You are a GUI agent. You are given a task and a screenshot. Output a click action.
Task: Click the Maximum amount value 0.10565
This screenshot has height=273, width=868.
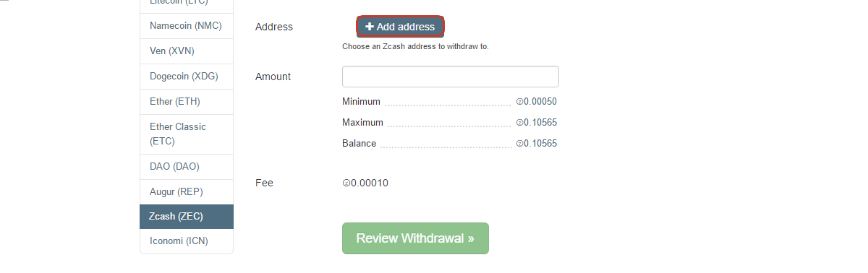point(540,123)
